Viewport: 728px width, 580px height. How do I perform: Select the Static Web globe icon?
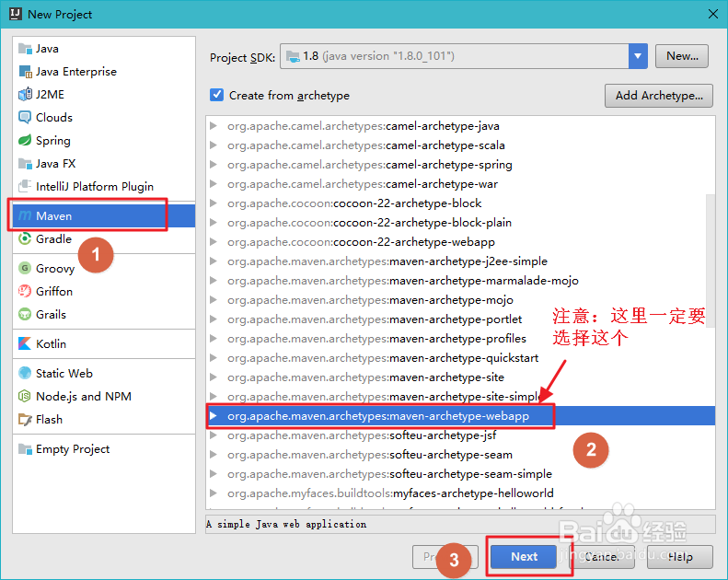(x=25, y=373)
